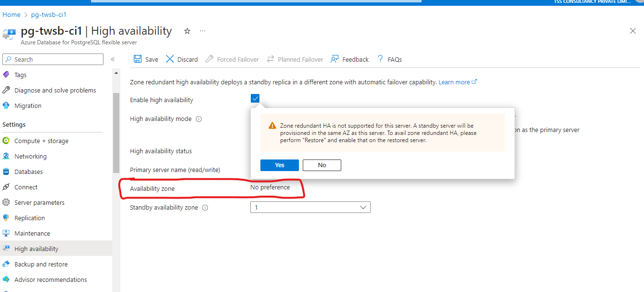Favorite this page with the star icon

(187, 31)
